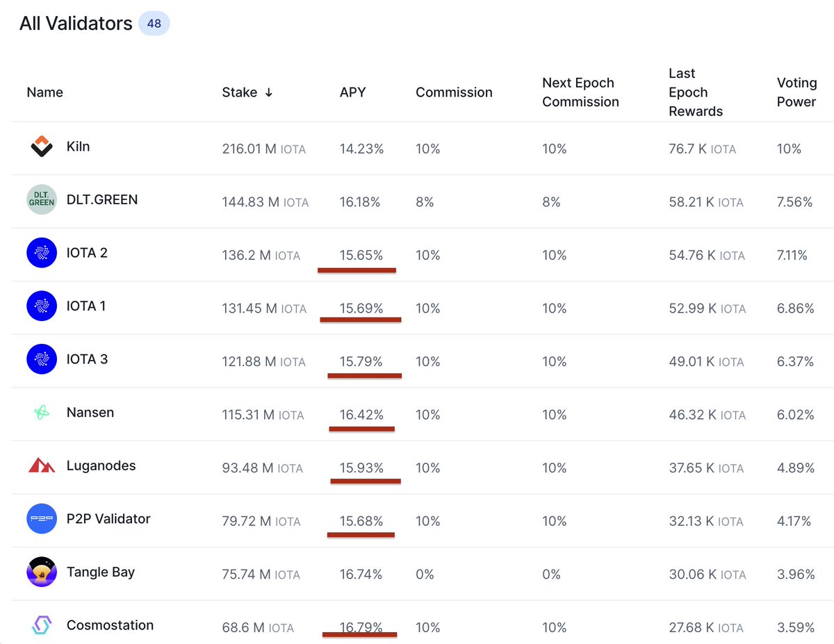The image size is (834, 644).
Task: Select the P2P Validator logo
Action: tap(41, 519)
